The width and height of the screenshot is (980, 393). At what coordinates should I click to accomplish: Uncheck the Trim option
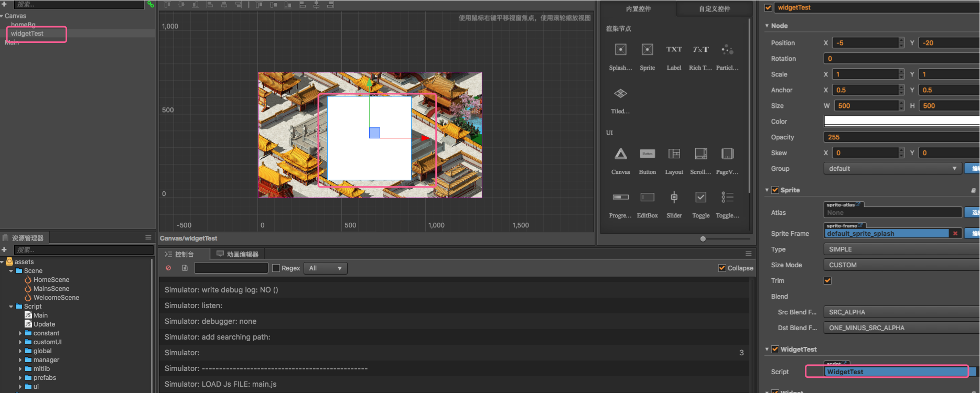(827, 280)
